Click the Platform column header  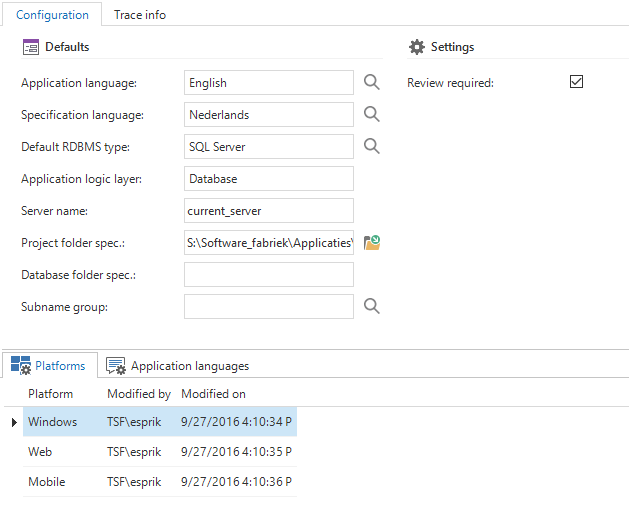point(50,394)
